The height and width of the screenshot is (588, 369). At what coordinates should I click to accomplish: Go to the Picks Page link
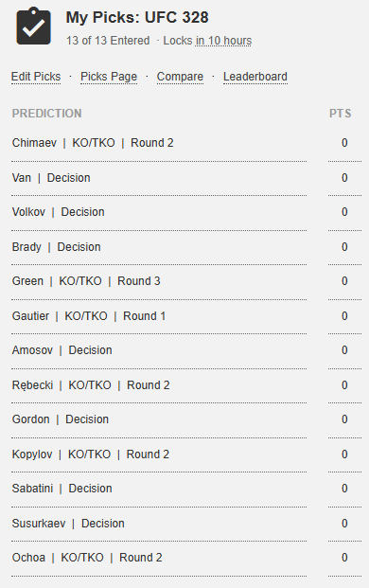(109, 77)
